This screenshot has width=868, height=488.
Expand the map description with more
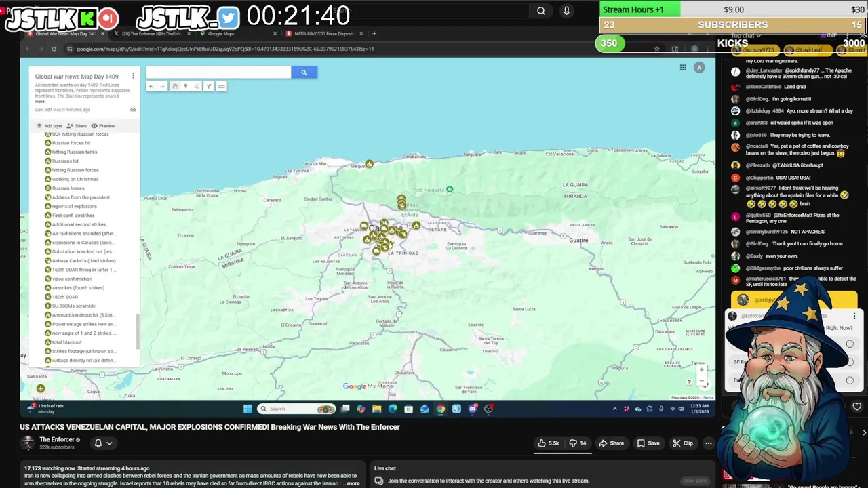(x=40, y=102)
